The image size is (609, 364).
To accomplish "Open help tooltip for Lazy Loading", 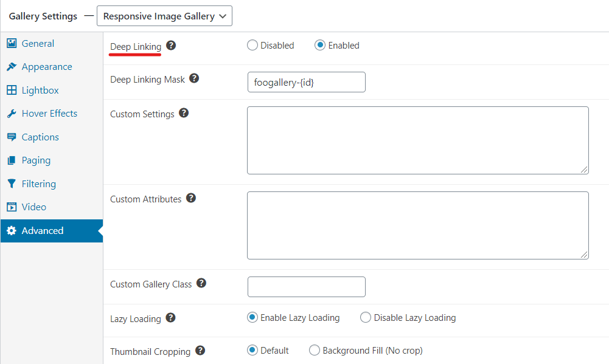I will click(x=170, y=318).
